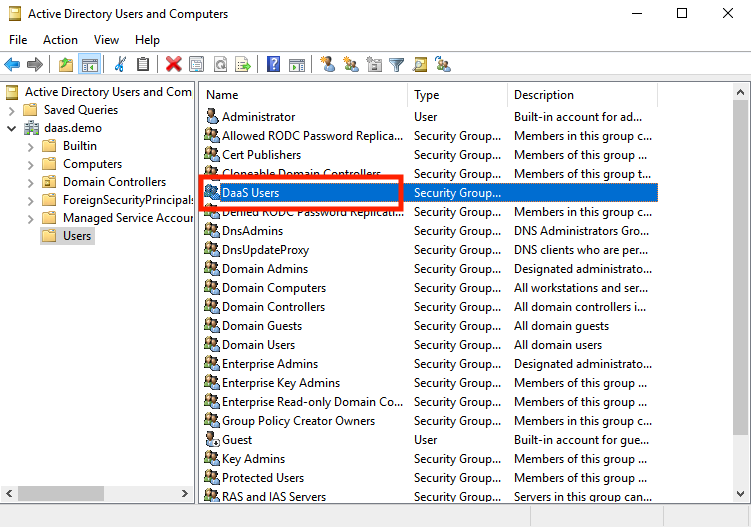Click the Find objects magnifier icon
Screen dimensions: 751x527
click(x=420, y=64)
